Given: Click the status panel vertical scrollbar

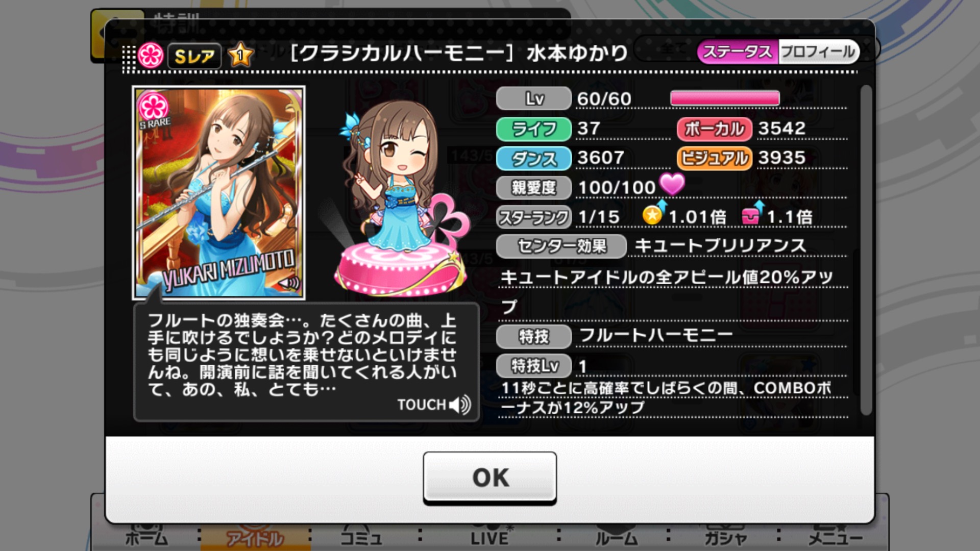Looking at the screenshot, I should click(866, 250).
